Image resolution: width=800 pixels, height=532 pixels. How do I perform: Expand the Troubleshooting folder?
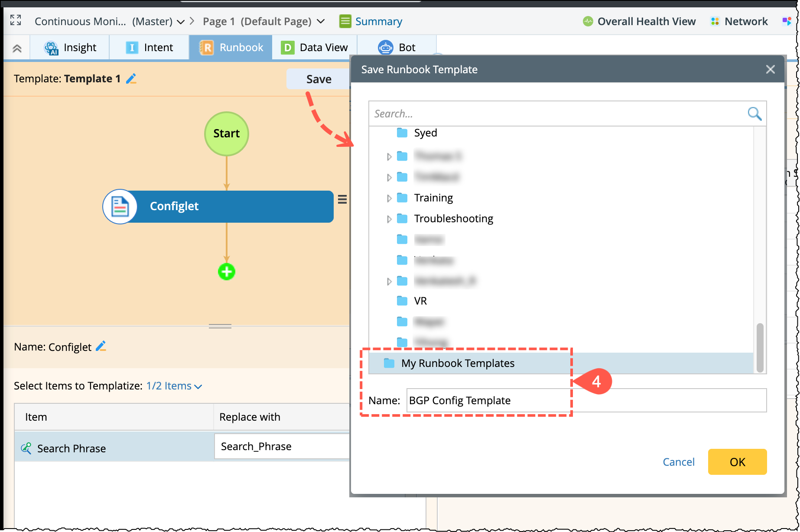[x=389, y=219]
